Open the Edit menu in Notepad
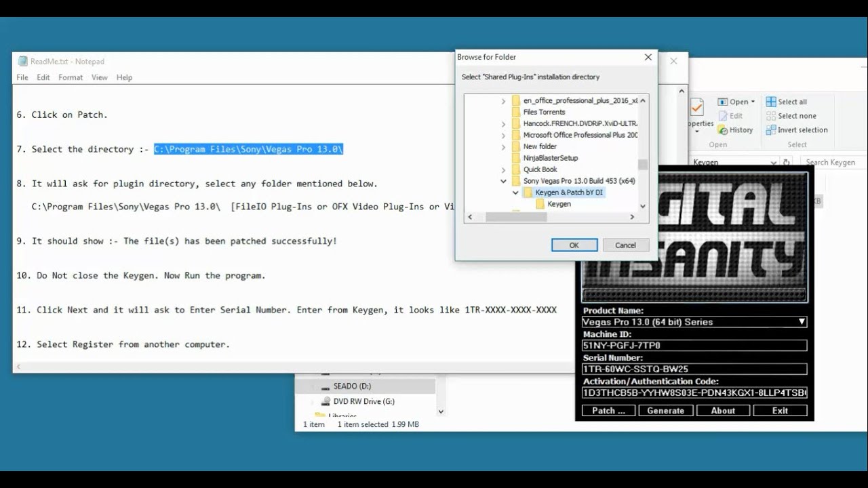868x488 pixels. click(43, 77)
